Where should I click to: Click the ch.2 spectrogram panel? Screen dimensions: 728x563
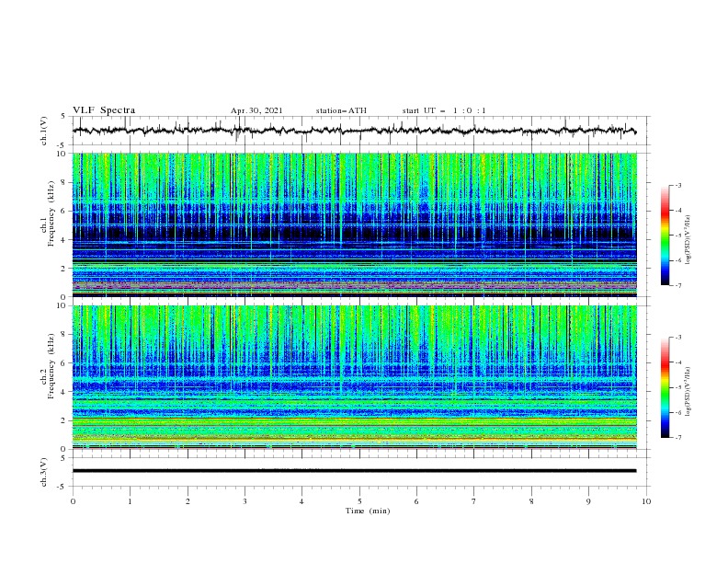point(355,377)
